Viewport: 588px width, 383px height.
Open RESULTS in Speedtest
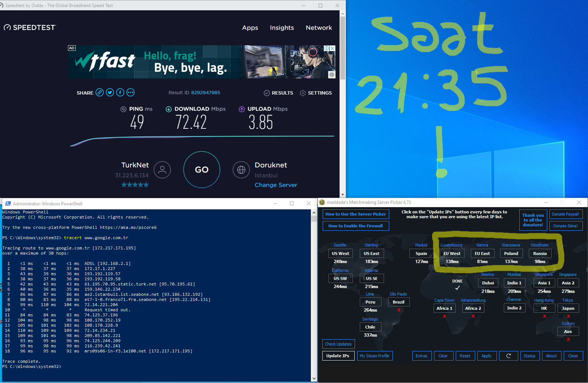click(x=279, y=93)
